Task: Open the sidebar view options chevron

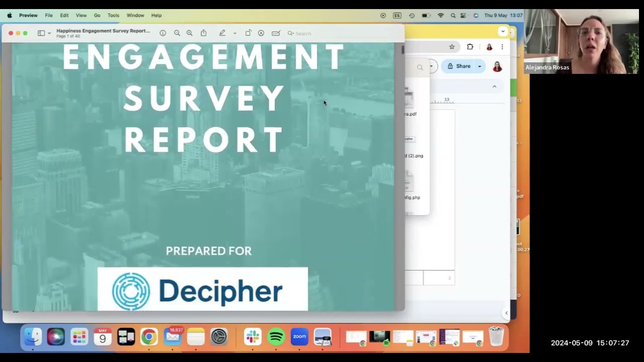Action: [x=49, y=33]
